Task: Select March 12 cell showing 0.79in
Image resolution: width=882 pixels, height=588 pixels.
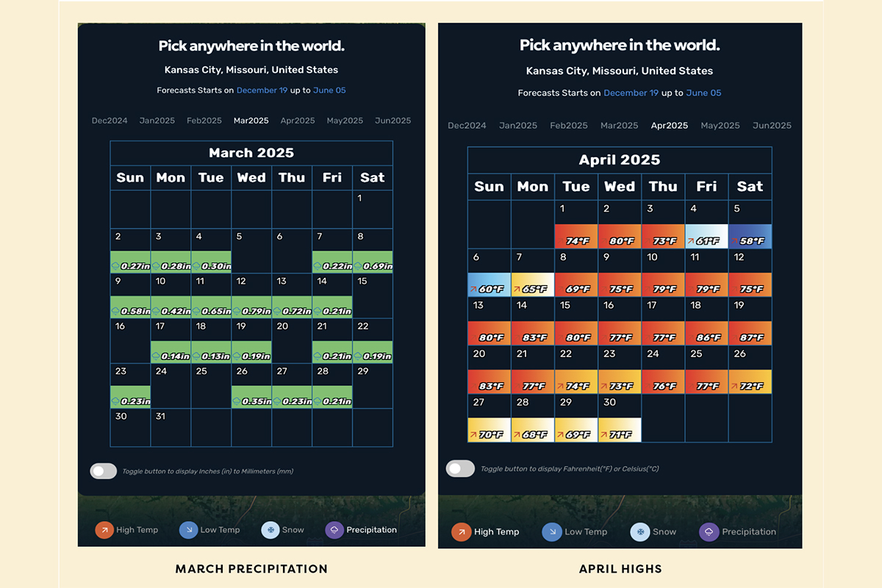Action: tap(251, 296)
